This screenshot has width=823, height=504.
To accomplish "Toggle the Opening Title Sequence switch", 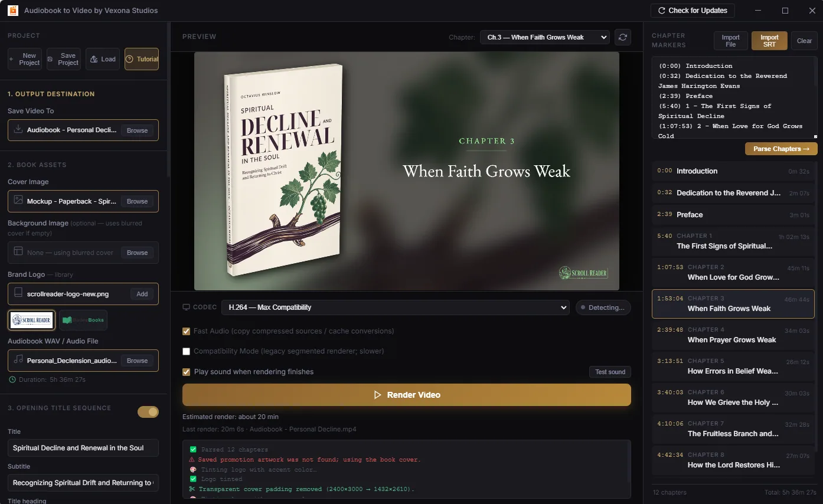I will (148, 412).
